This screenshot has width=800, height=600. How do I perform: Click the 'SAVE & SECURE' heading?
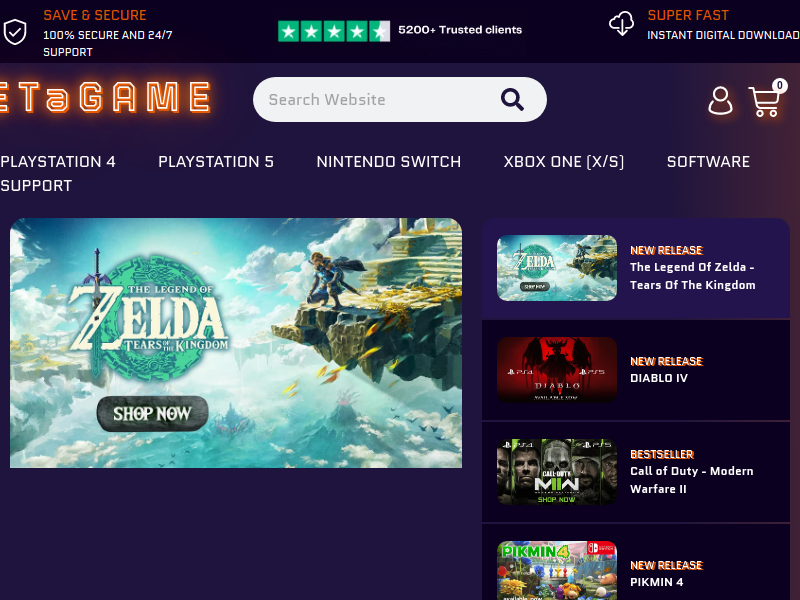coord(95,15)
